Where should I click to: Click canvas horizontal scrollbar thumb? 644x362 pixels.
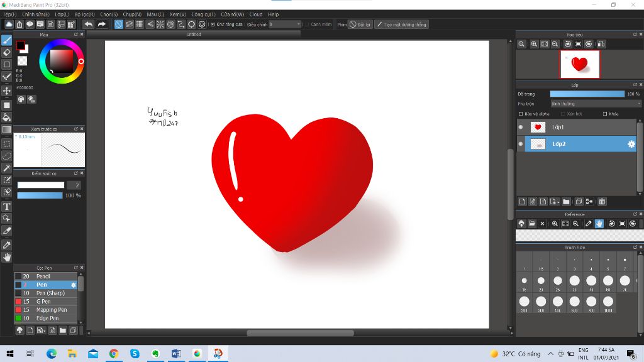pyautogui.click(x=300, y=333)
